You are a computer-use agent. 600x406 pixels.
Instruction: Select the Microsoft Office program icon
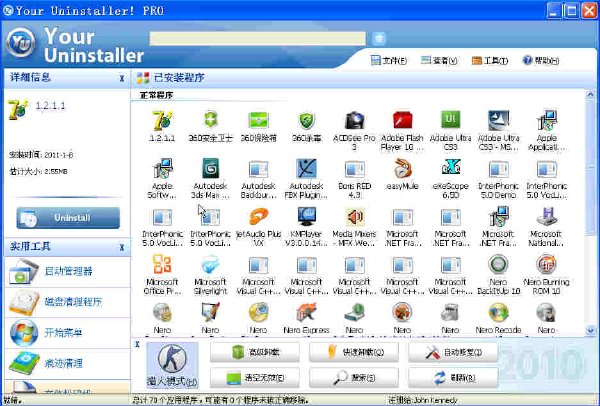coord(162,264)
